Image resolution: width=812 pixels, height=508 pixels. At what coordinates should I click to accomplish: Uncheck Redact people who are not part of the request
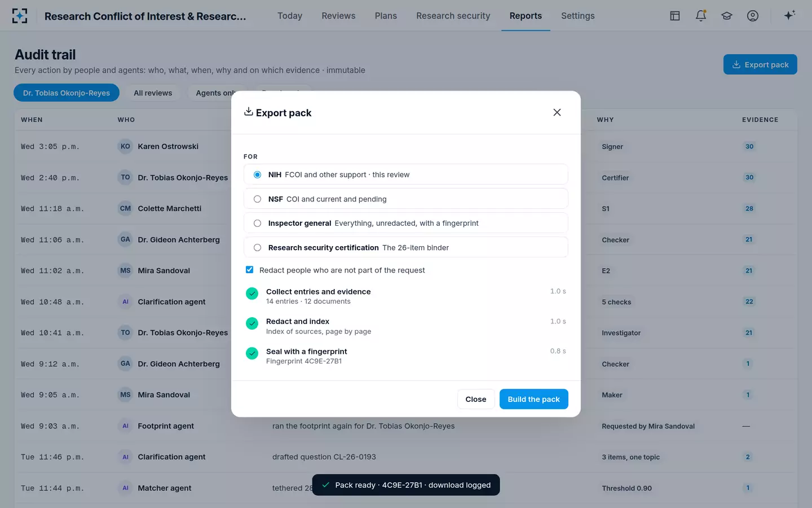pos(249,270)
